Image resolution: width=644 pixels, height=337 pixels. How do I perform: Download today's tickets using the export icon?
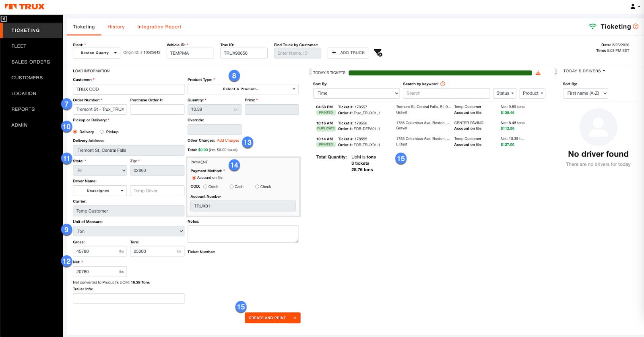tap(538, 73)
